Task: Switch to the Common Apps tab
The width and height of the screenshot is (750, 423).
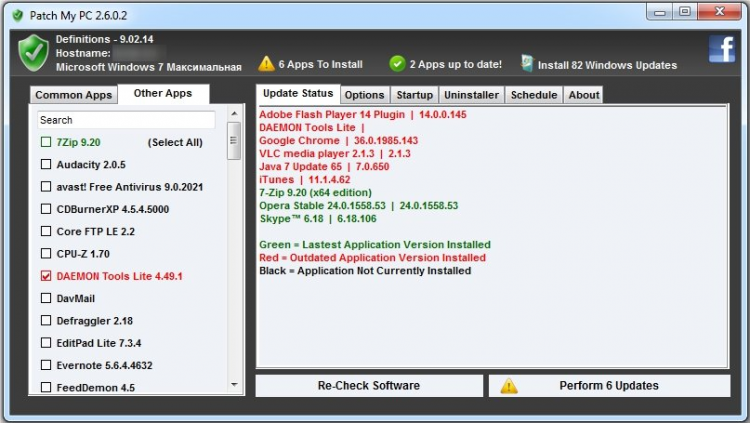Action: 73,95
